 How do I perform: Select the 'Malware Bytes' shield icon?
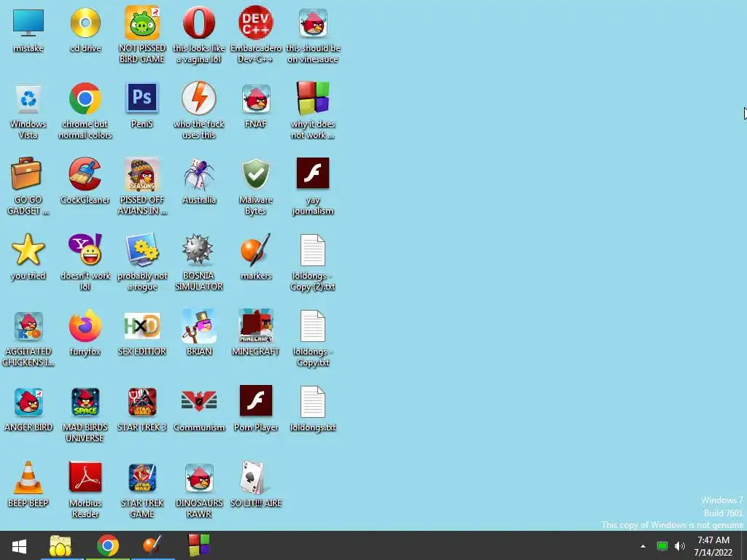click(256, 174)
